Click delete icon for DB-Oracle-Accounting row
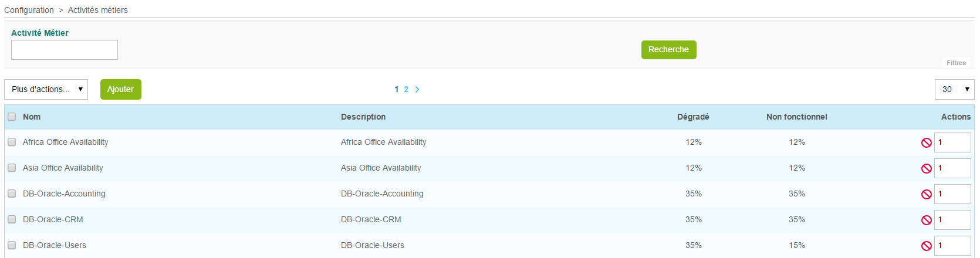 click(926, 194)
